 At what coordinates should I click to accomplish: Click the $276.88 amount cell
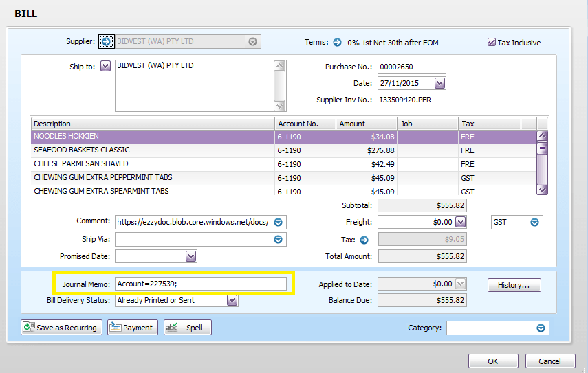[367, 150]
